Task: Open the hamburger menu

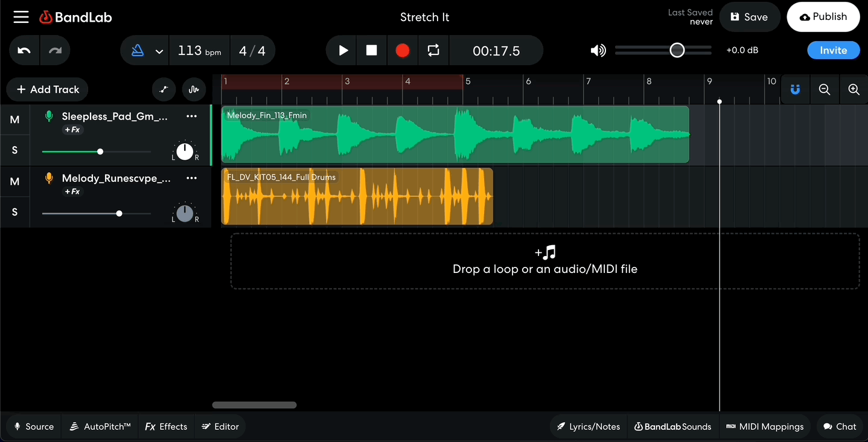Action: coord(21,17)
